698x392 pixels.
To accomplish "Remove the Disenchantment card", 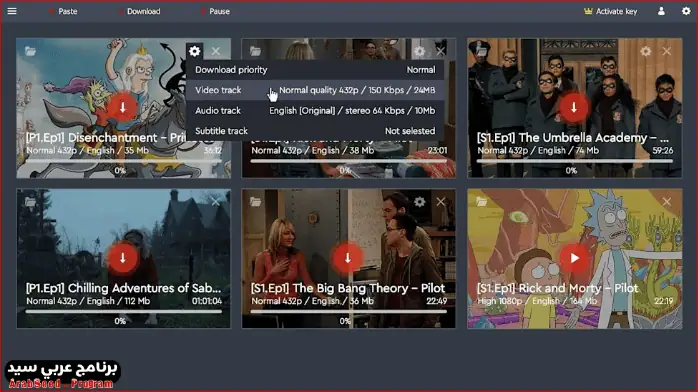I will pos(216,51).
